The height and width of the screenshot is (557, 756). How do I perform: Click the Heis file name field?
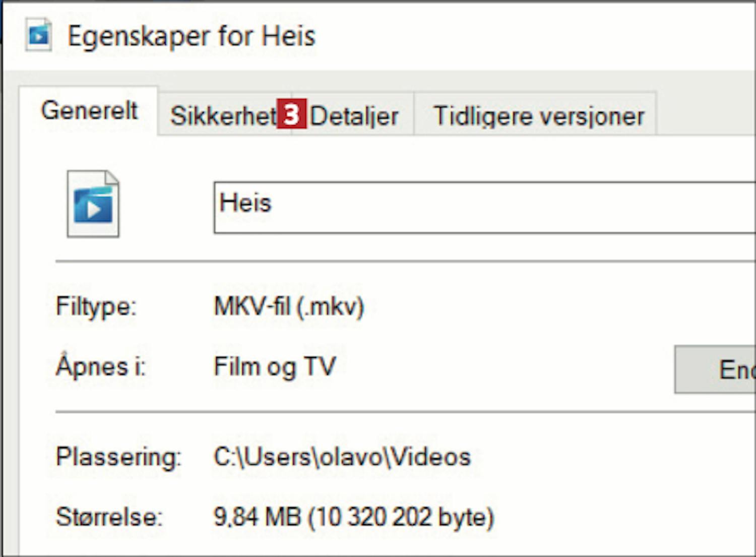click(x=484, y=207)
